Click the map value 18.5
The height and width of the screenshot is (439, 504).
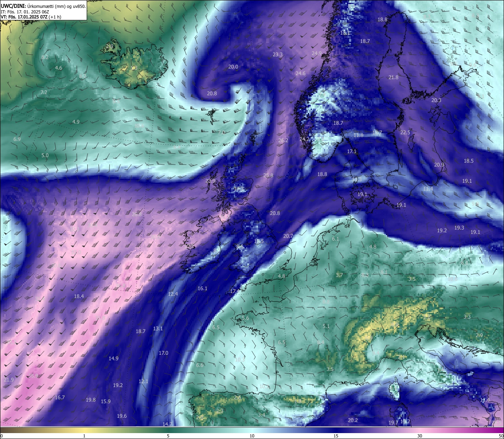pyautogui.click(x=469, y=161)
